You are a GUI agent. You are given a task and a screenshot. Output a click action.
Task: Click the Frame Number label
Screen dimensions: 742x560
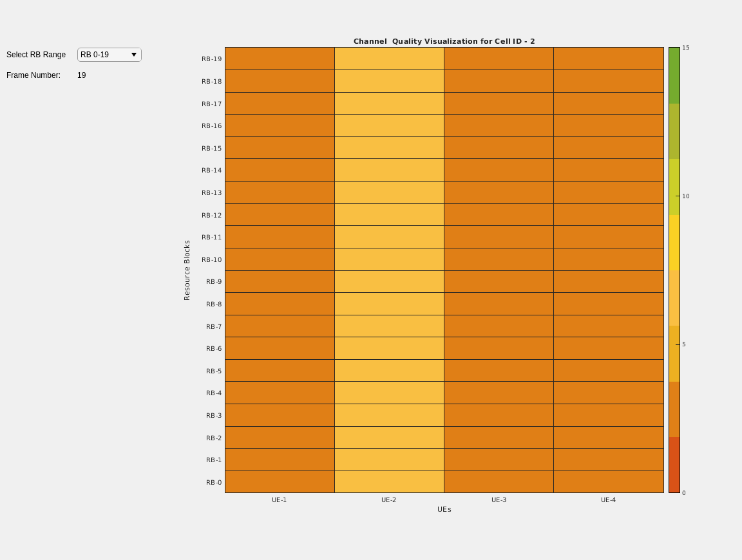point(33,75)
